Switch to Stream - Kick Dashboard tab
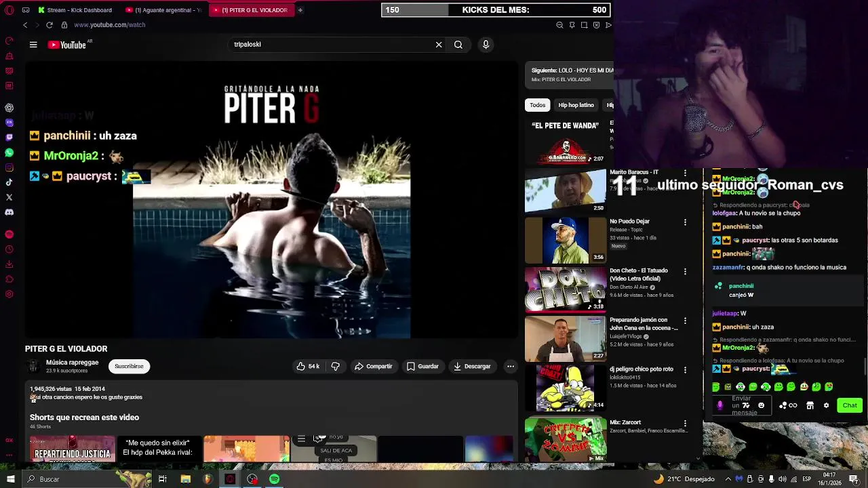The image size is (868, 488). pyautogui.click(x=75, y=10)
